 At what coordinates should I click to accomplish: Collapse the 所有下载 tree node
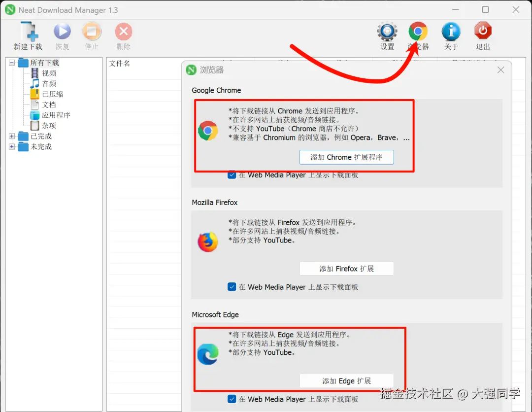tap(12, 63)
